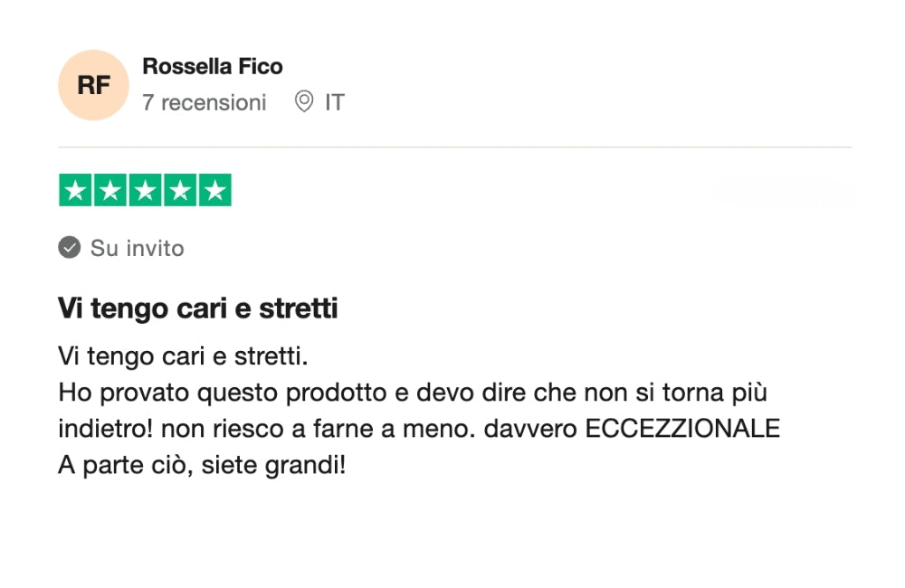Click the first green rating star
This screenshot has width=905, height=588.
click(75, 190)
